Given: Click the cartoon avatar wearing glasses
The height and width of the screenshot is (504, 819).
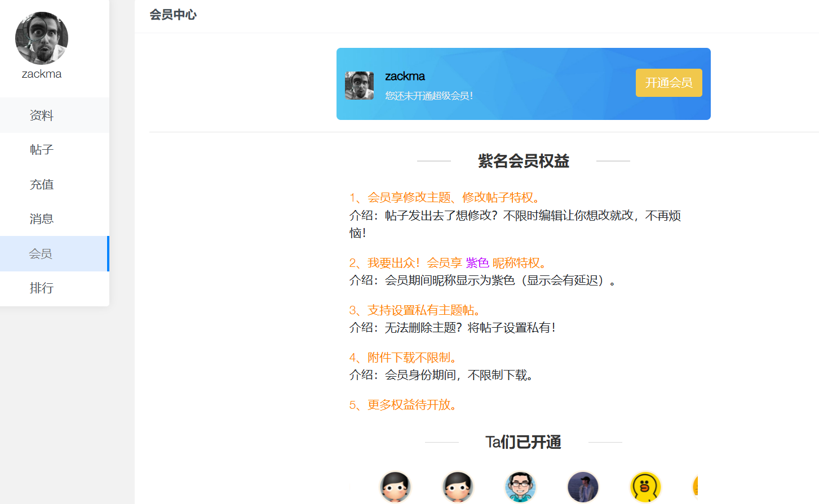Looking at the screenshot, I should 520,487.
